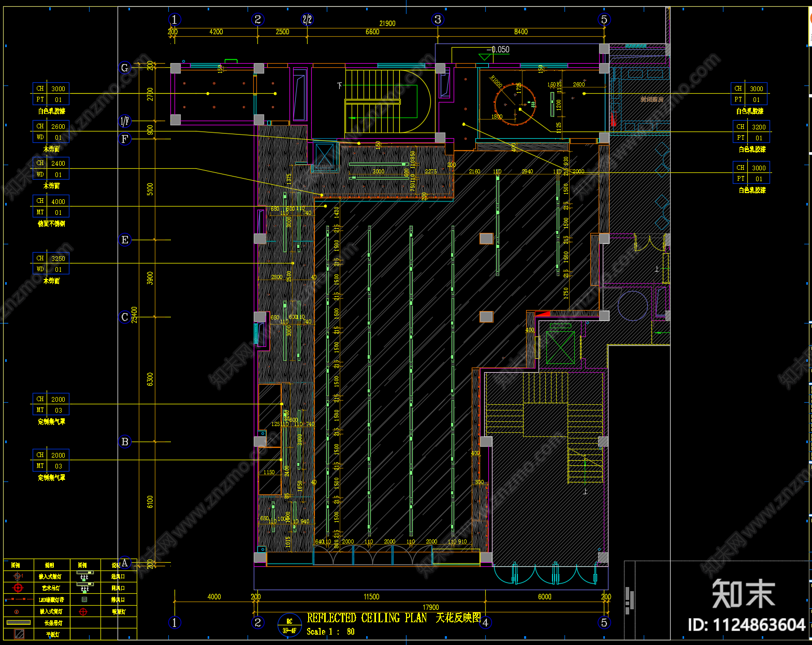Screen dimensions: 812x645
Task: Select the 21900 overall dimension text
Action: point(387,23)
